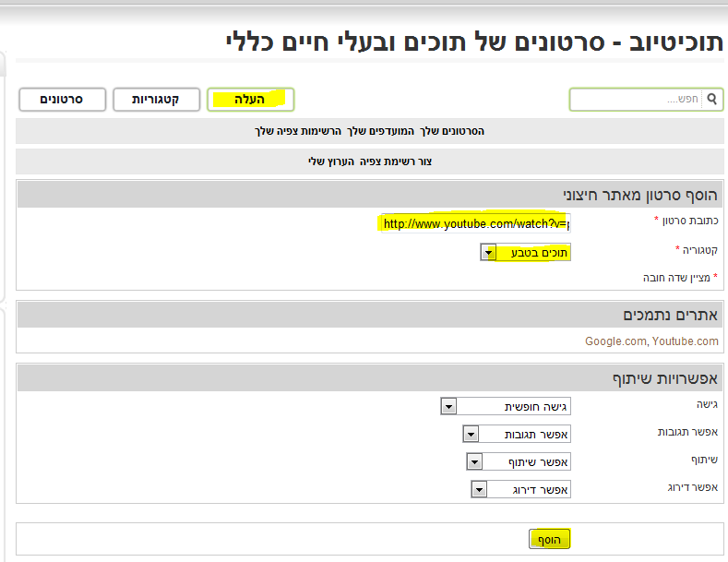This screenshot has height=562, width=728.
Task: Click the Youtube.com supported site text
Action: (685, 341)
